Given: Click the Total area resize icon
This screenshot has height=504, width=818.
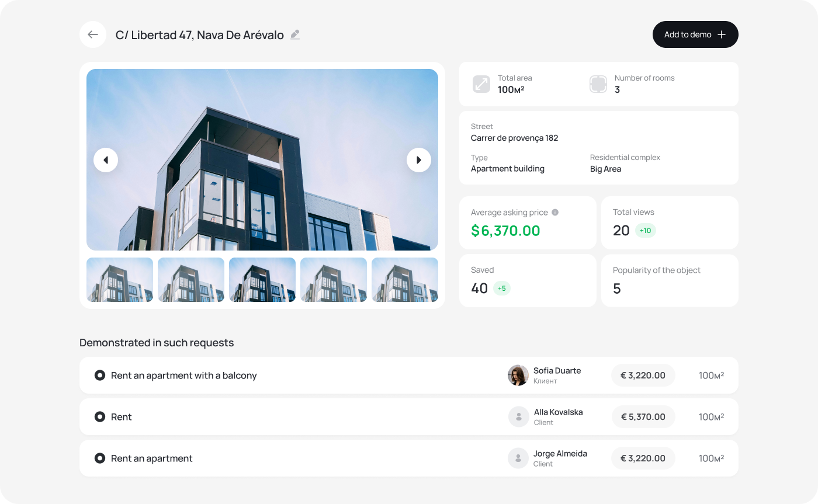Looking at the screenshot, I should click(481, 84).
